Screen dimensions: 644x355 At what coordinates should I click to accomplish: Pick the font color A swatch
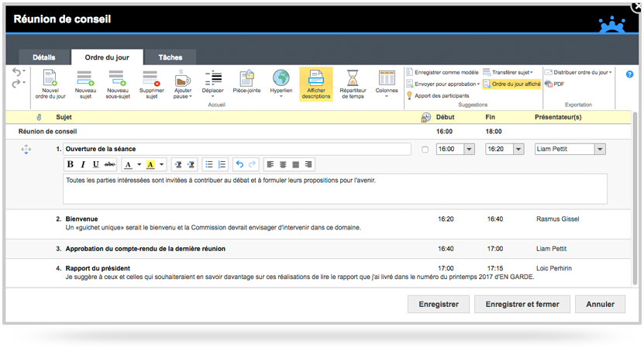(129, 165)
